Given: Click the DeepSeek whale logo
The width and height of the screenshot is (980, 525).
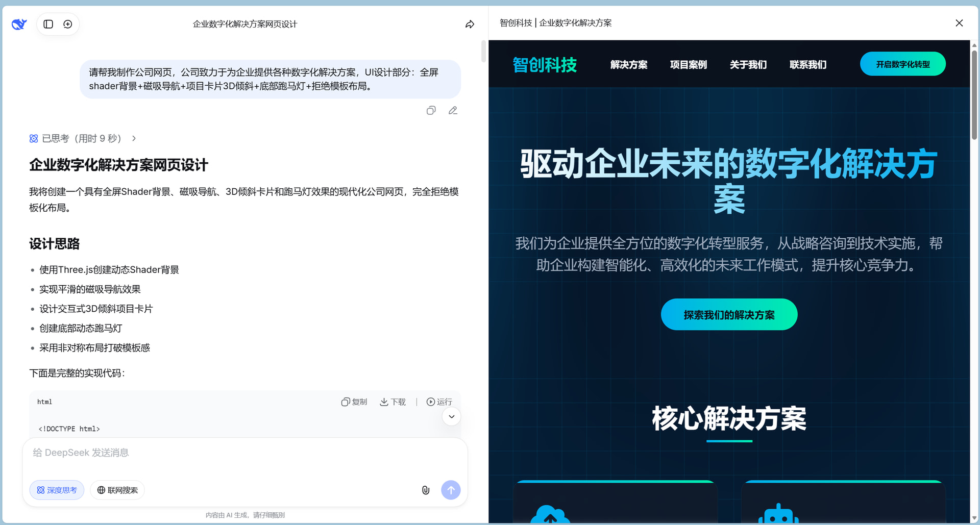Looking at the screenshot, I should [x=19, y=24].
